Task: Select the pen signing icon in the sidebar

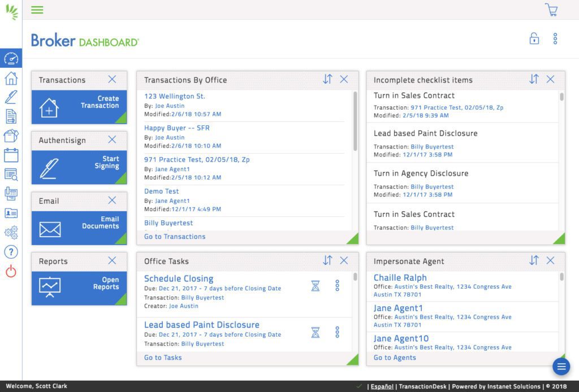Action: coord(11,98)
